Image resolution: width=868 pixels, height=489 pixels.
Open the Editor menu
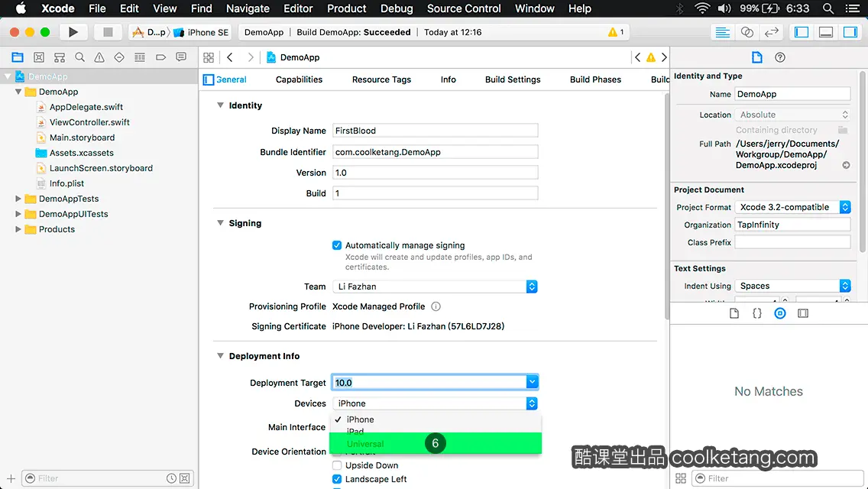pyautogui.click(x=298, y=8)
